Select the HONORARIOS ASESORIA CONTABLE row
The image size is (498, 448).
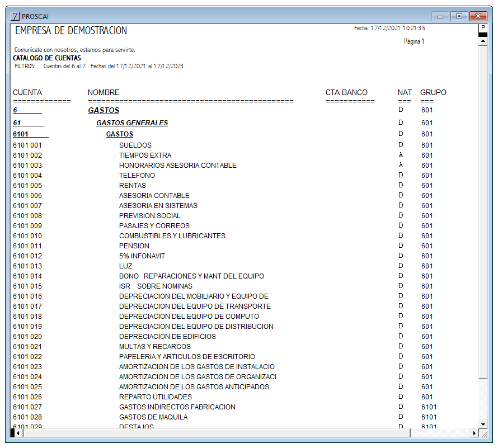click(223, 165)
